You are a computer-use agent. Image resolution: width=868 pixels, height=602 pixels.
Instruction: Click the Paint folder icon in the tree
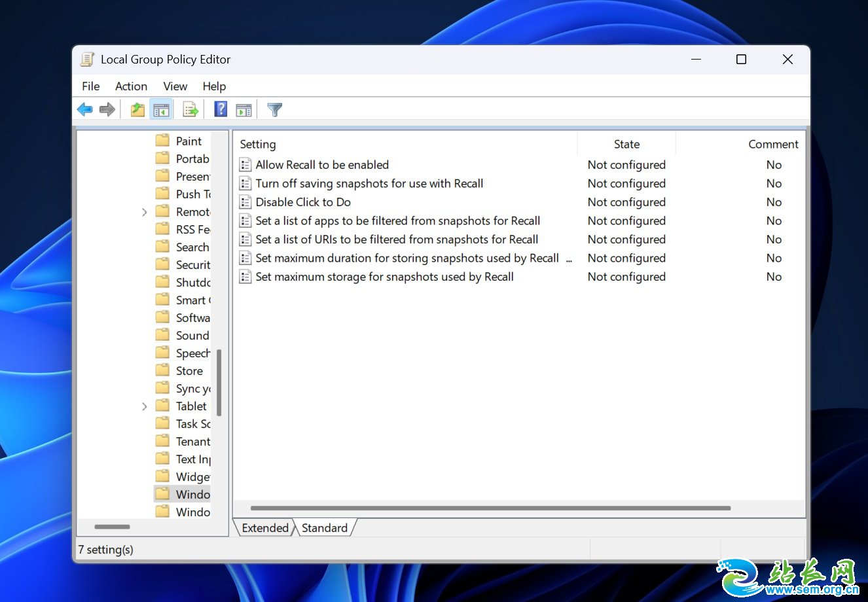[x=162, y=140]
